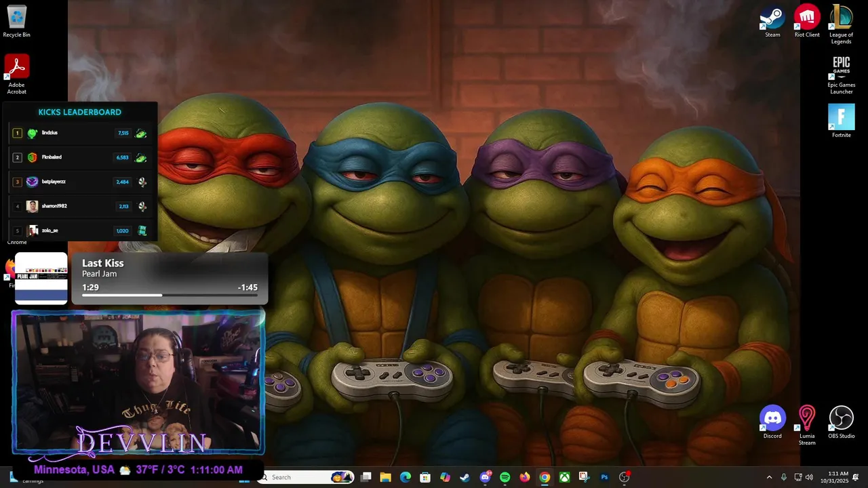The height and width of the screenshot is (488, 868).
Task: Open the Recycle Bin desktop icon
Action: pos(16,21)
